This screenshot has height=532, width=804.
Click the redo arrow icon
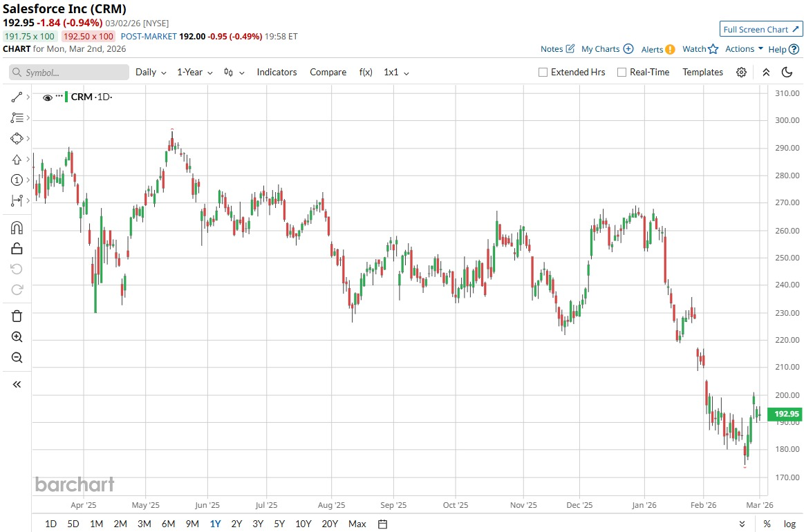click(17, 289)
